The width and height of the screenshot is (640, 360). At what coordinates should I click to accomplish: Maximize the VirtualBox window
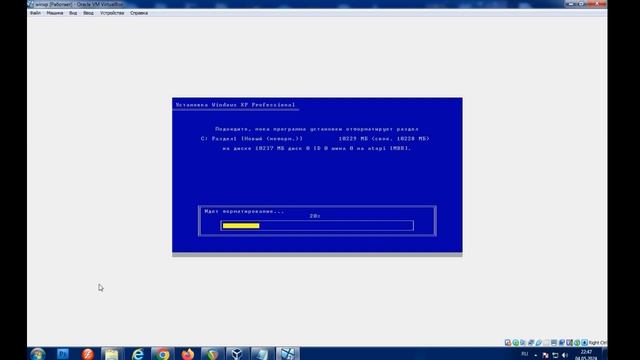[581, 4]
